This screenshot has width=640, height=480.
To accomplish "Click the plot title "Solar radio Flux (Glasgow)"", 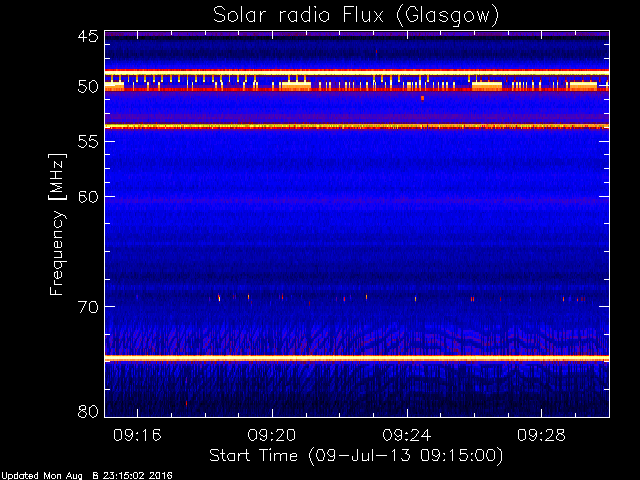I will click(356, 16).
